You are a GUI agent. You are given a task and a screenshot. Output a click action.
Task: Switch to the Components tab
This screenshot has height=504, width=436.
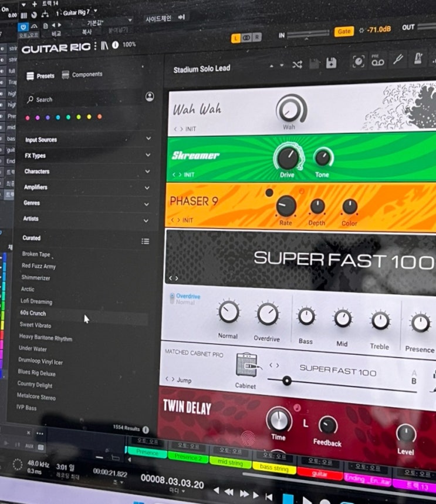pos(82,75)
